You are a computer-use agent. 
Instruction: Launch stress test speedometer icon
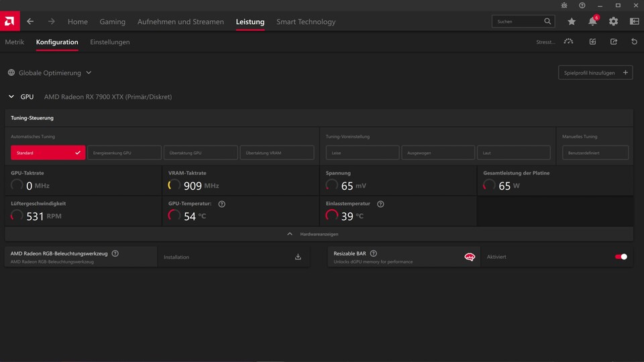[569, 42]
